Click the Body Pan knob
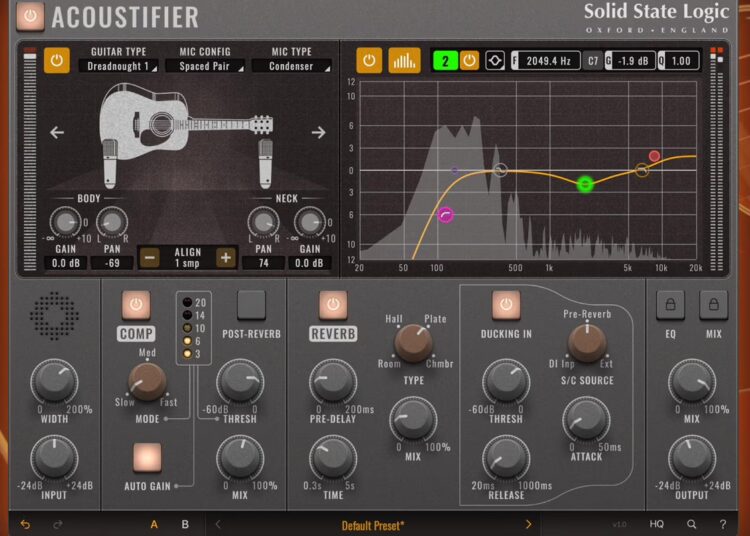Screen dimensions: 750x536 (x=112, y=222)
